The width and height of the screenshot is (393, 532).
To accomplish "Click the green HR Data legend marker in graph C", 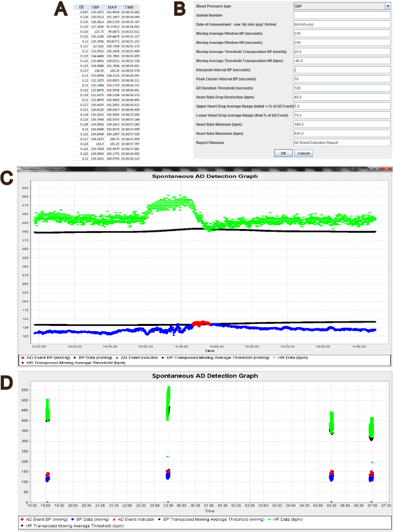I will coord(274,357).
